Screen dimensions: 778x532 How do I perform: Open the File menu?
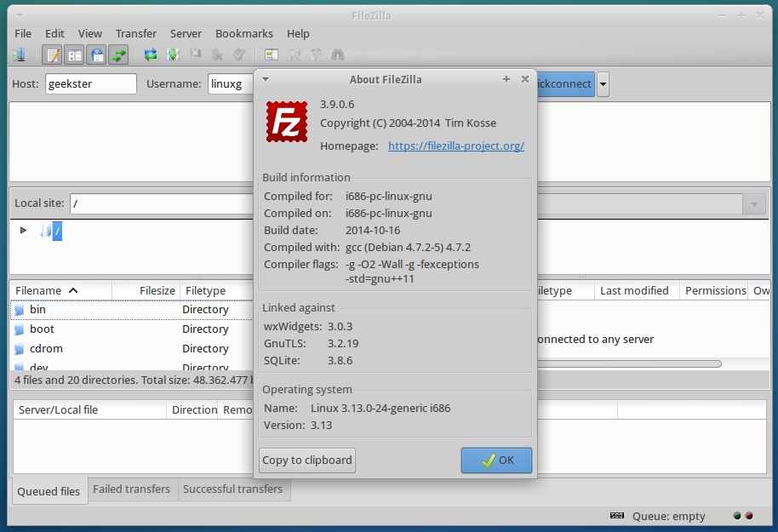23,33
